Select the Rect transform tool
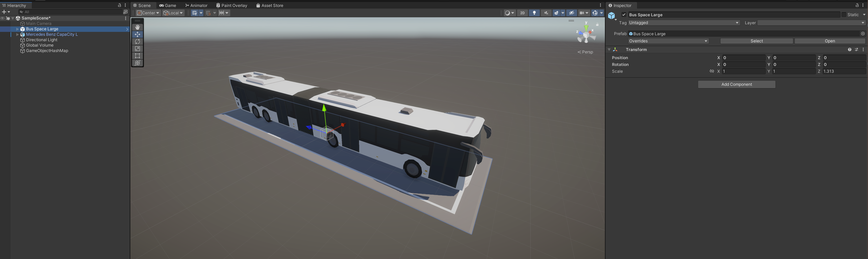This screenshot has height=259, width=868. 137,56
